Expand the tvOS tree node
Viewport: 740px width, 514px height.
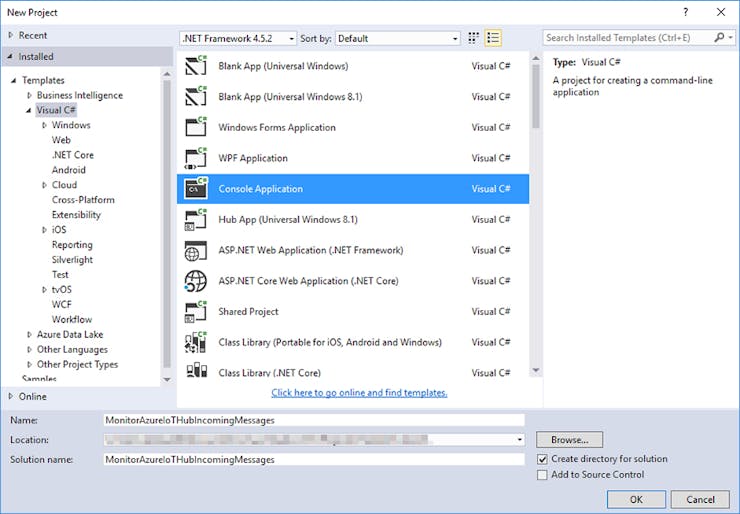pyautogui.click(x=44, y=290)
